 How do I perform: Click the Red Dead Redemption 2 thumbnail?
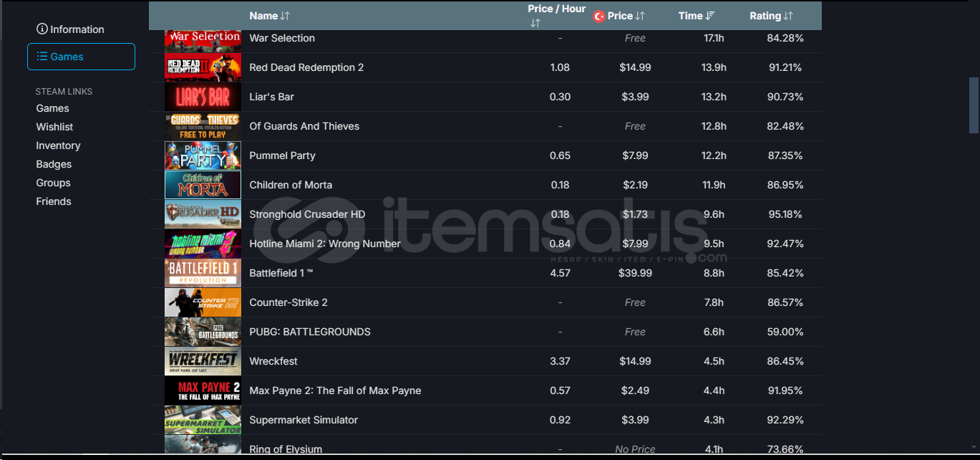point(203,67)
